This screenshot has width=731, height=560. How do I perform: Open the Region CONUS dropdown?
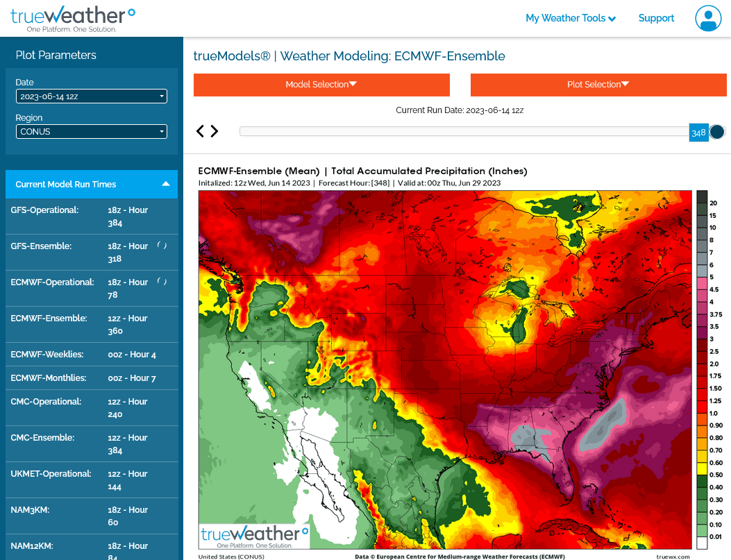click(x=91, y=131)
